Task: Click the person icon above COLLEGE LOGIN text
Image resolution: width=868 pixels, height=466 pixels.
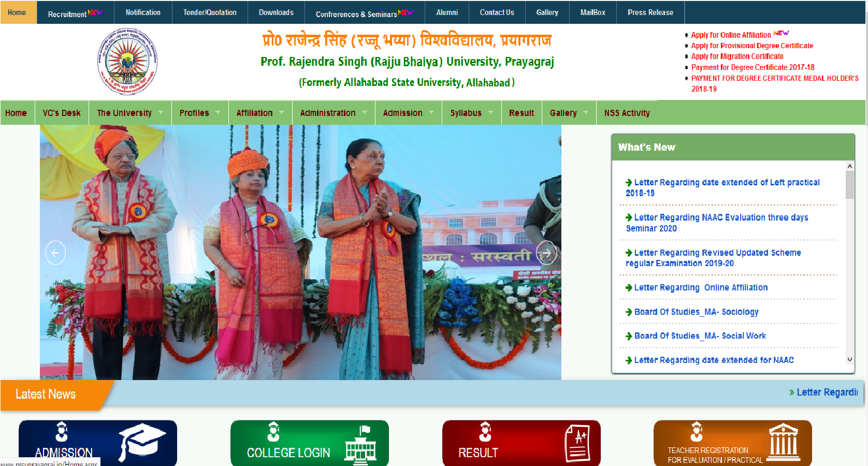Action: coord(273,431)
